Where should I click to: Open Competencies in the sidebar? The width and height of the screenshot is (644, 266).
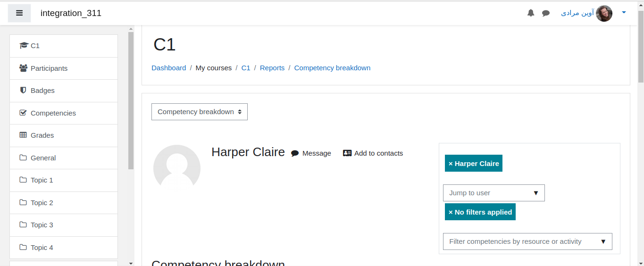(64, 113)
